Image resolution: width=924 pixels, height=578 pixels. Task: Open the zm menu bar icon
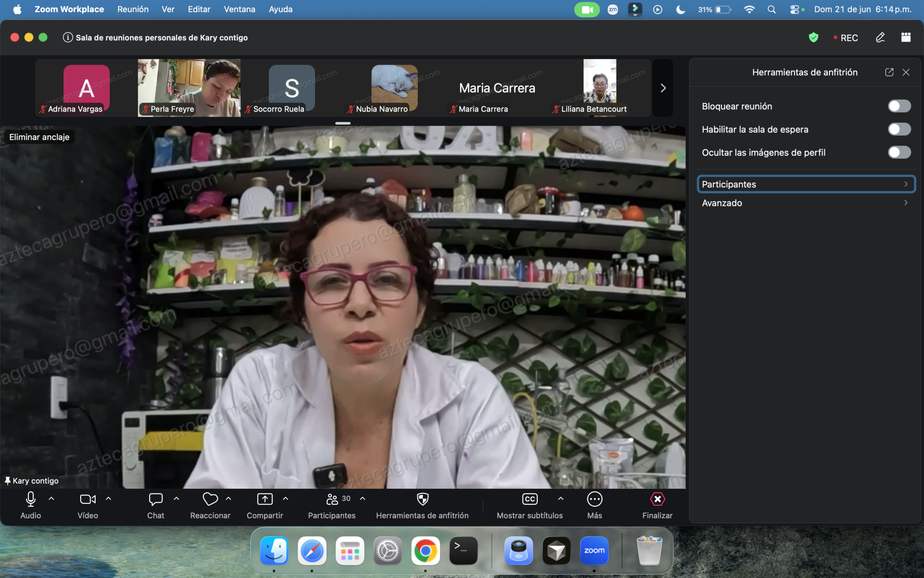(613, 9)
